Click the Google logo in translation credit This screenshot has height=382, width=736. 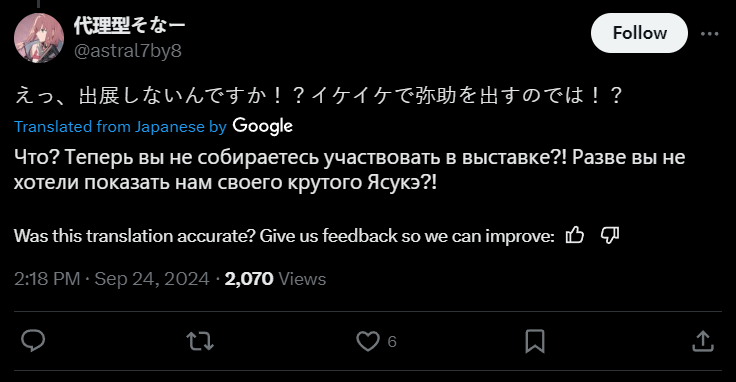pos(262,126)
